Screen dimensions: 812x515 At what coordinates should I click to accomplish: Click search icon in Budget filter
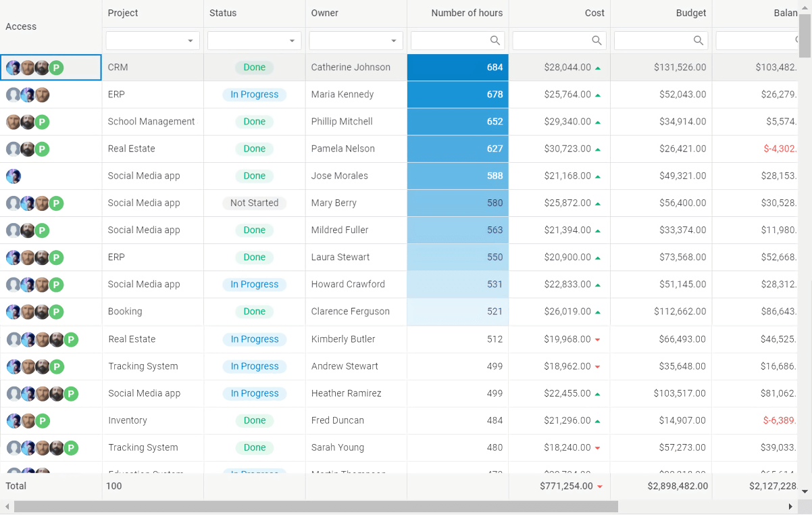point(699,41)
